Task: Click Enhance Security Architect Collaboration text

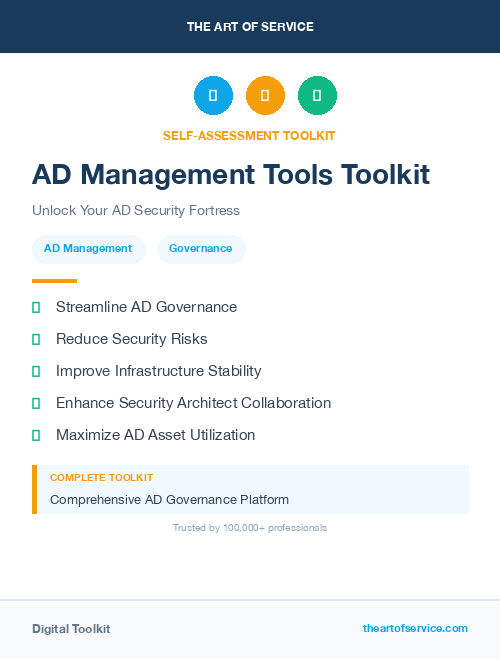Action: [x=193, y=403]
